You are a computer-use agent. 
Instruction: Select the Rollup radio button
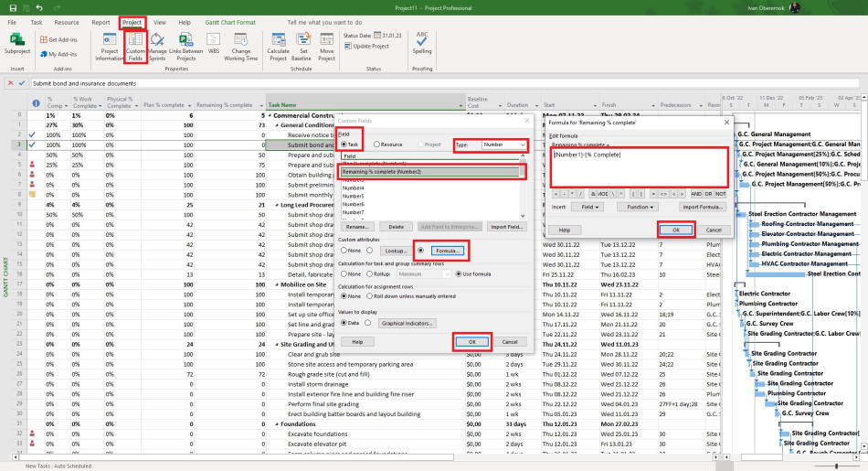(x=369, y=273)
